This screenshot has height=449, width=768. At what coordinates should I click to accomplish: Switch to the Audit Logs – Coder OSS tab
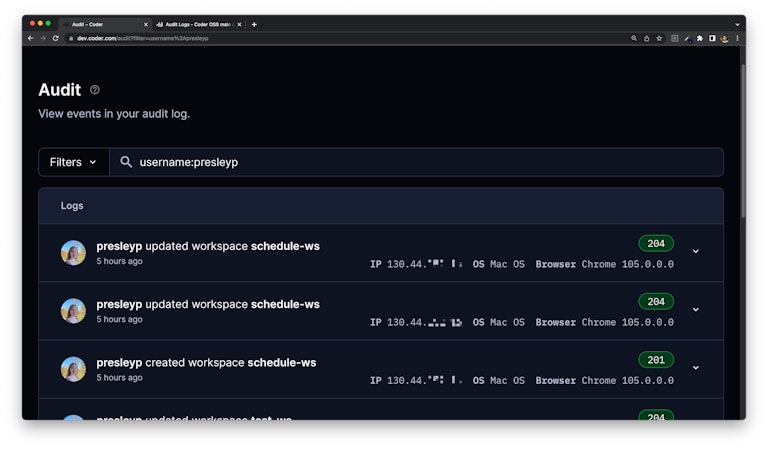(x=195, y=24)
